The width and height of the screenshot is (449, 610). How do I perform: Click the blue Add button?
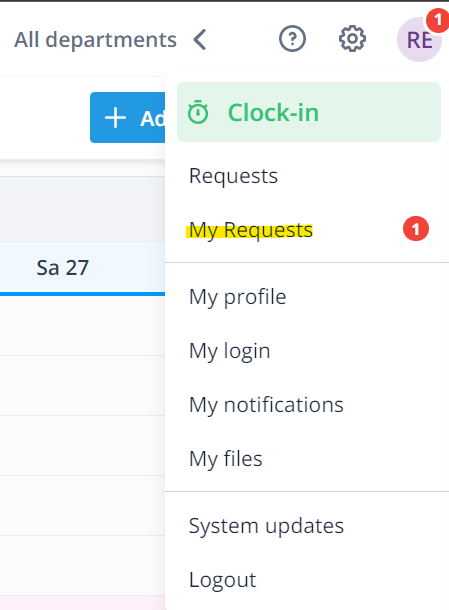coord(128,117)
